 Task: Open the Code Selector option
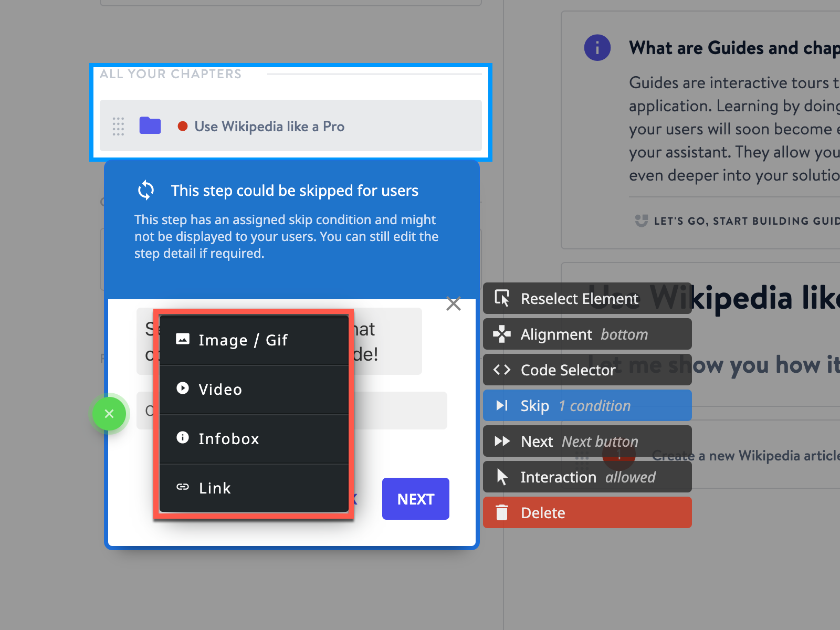(587, 370)
